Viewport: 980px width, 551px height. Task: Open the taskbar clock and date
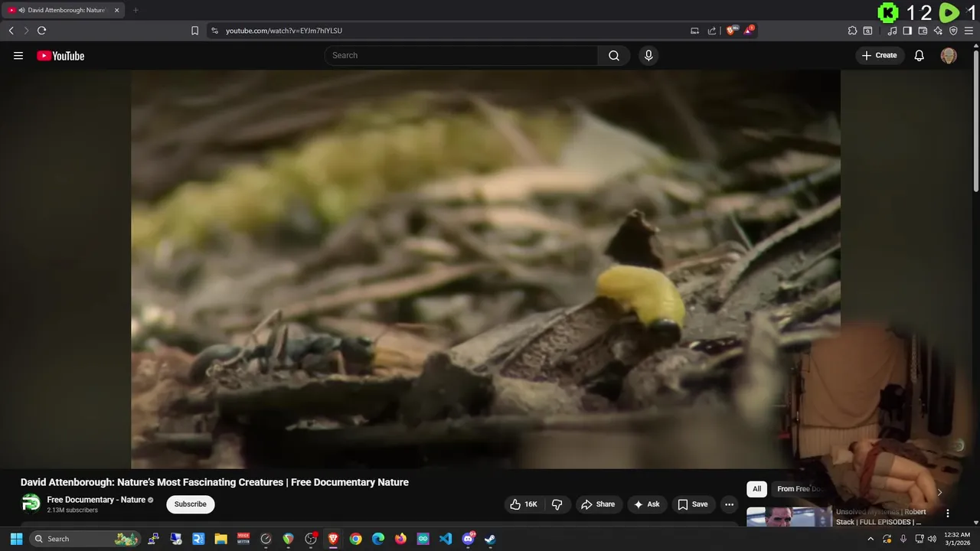(957, 539)
